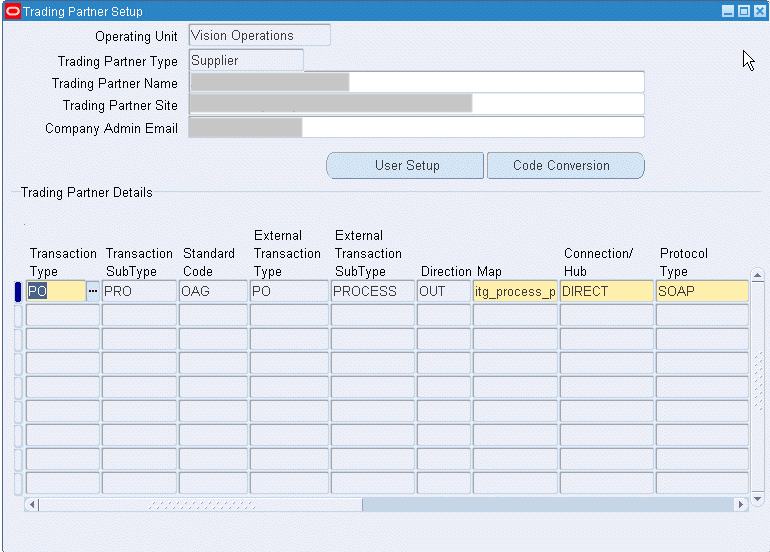770x552 pixels.
Task: Select the PROCESS External Transaction SubType cell
Action: point(373,291)
